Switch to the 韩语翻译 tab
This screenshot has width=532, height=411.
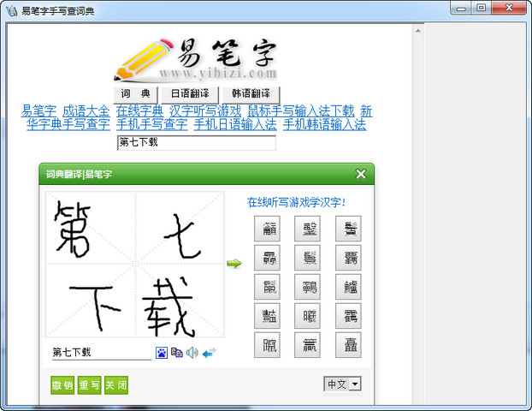click(x=251, y=94)
